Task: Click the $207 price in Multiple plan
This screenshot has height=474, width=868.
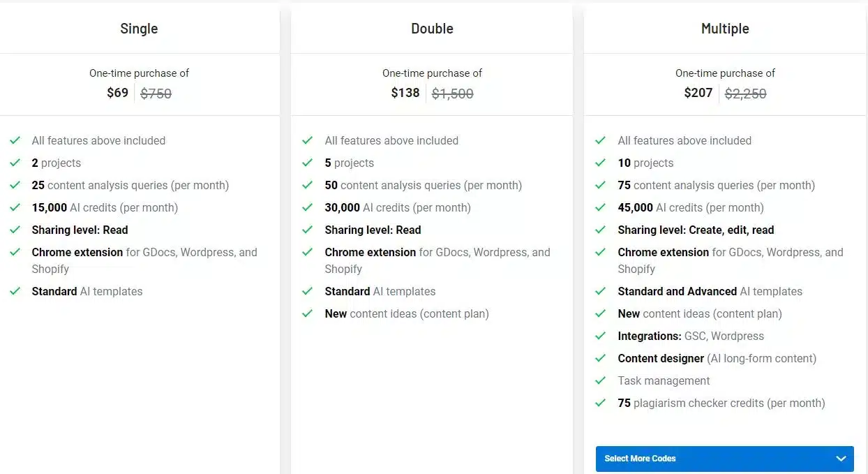Action: 698,93
